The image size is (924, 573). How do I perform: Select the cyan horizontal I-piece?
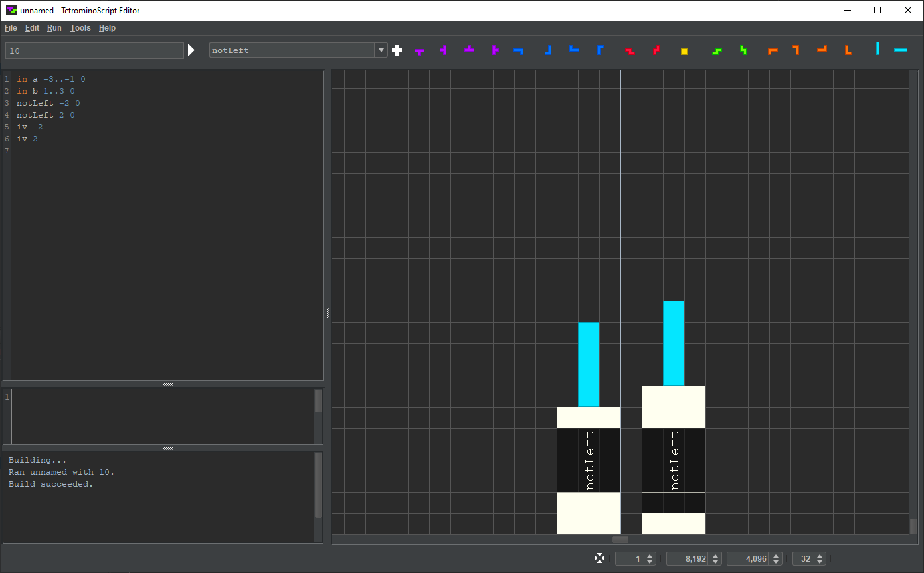(900, 50)
